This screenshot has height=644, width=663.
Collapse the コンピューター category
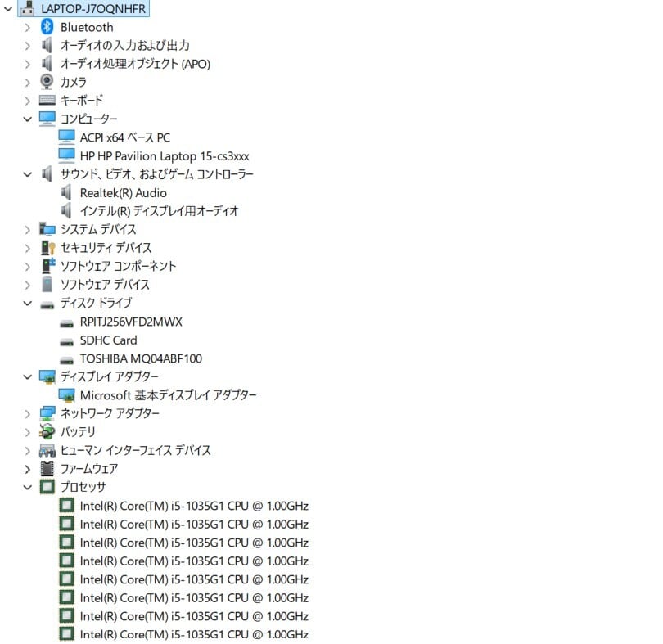(28, 119)
